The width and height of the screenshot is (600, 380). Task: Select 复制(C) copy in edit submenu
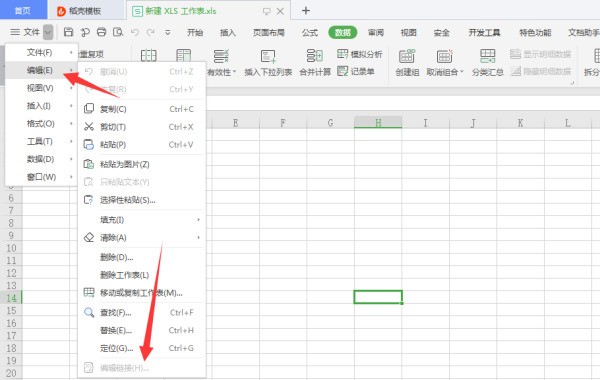pyautogui.click(x=142, y=109)
